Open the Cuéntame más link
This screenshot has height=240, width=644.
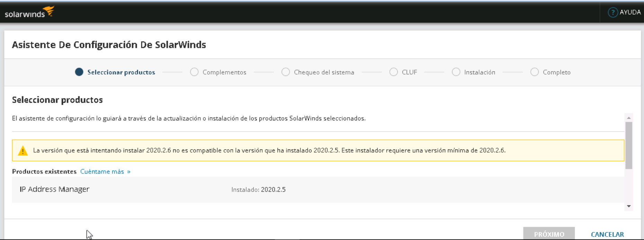click(x=105, y=171)
